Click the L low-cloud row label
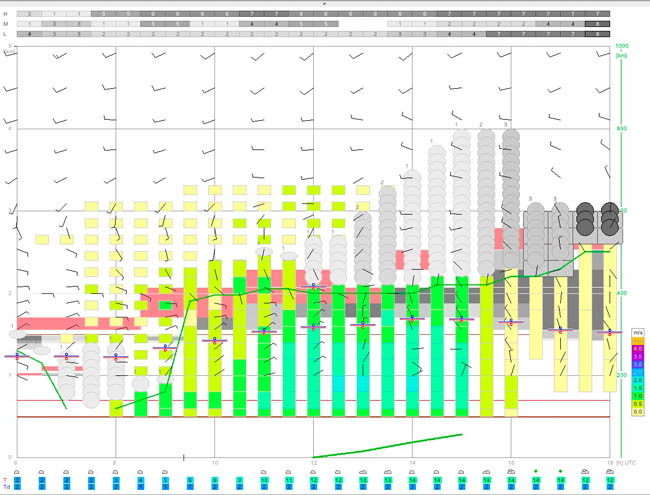This screenshot has height=495, width=650. (x=5, y=34)
